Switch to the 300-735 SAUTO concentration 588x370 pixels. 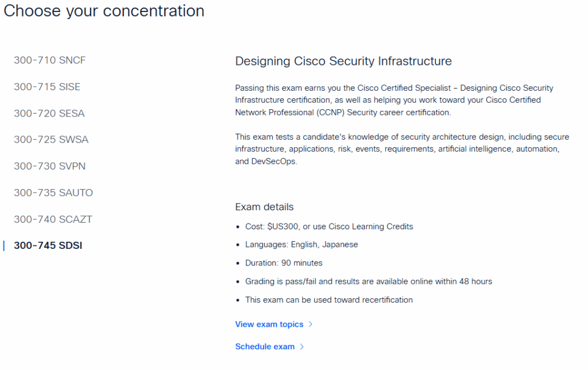click(53, 192)
